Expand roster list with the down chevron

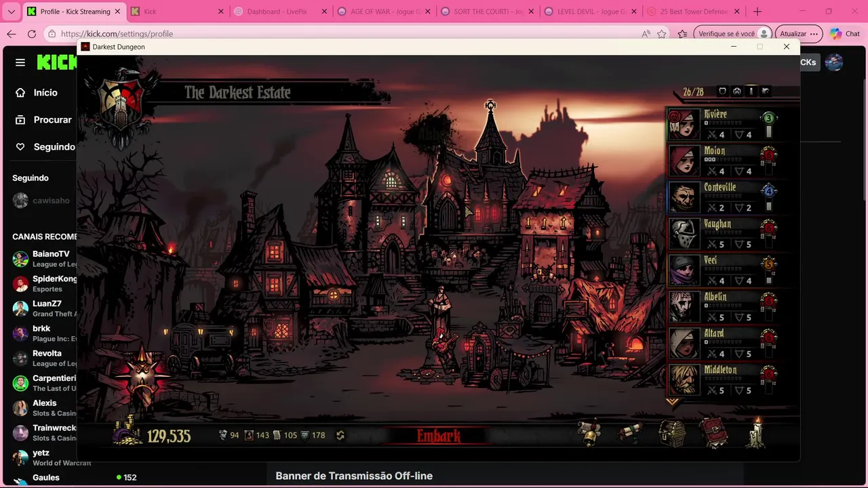(x=672, y=402)
